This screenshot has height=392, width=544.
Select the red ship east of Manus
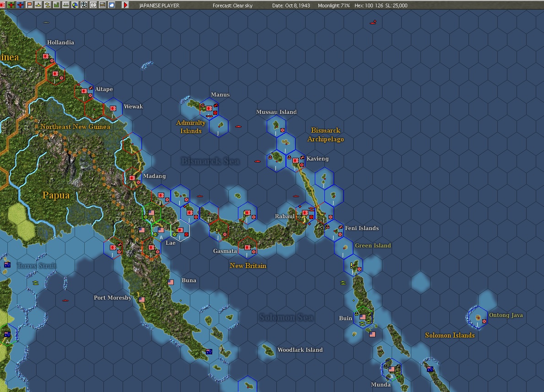click(238, 127)
